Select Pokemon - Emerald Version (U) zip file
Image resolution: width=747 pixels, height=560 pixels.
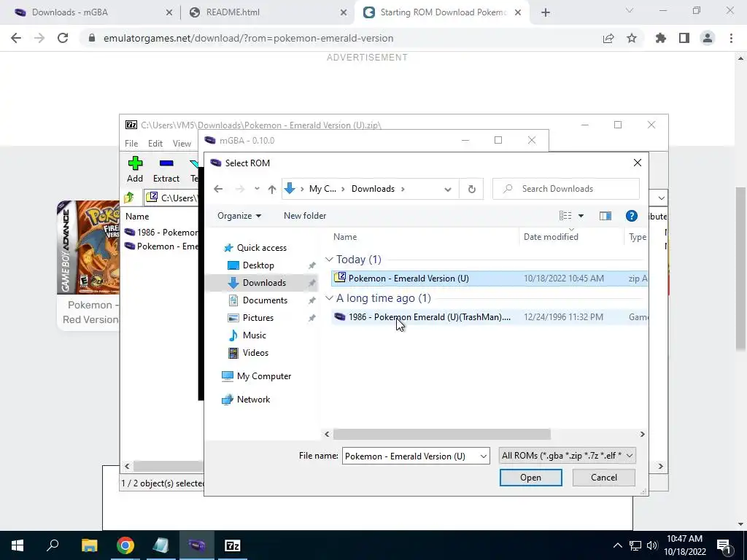tap(489, 279)
